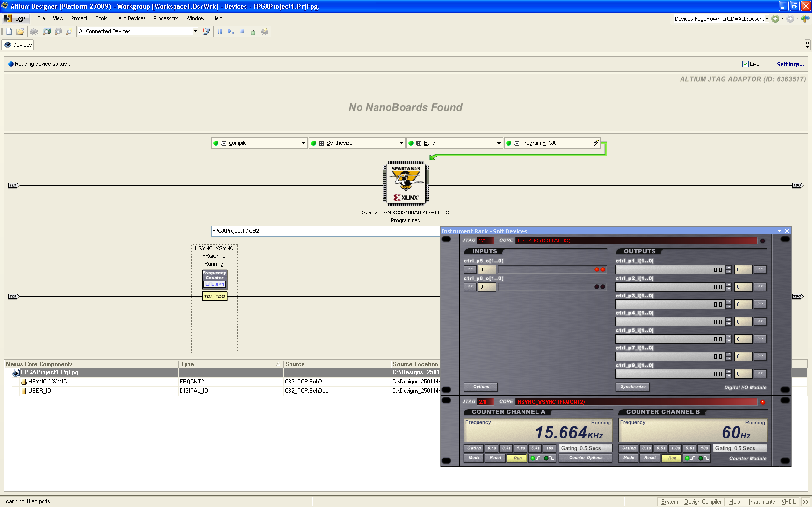Click the step-into arrow toolbar icon
This screenshot has width=812, height=509.
coord(231,31)
